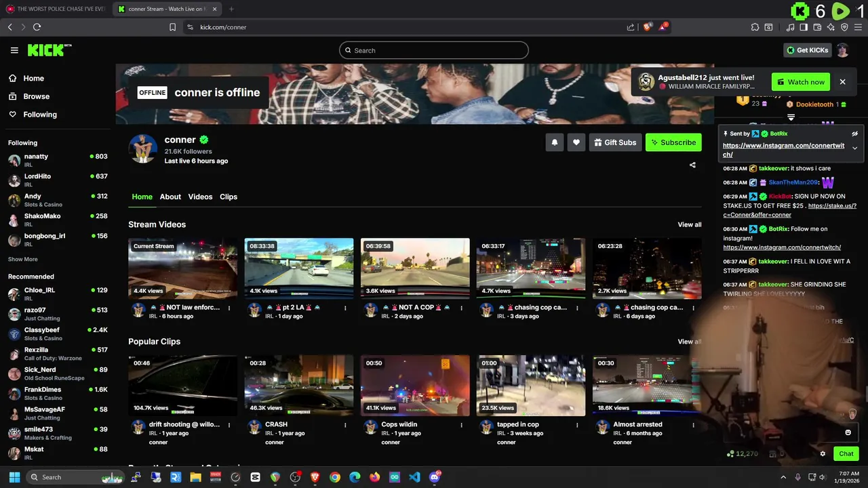Open the Cops wildin clip thumbnail
The height and width of the screenshot is (488, 868).
pos(415,386)
